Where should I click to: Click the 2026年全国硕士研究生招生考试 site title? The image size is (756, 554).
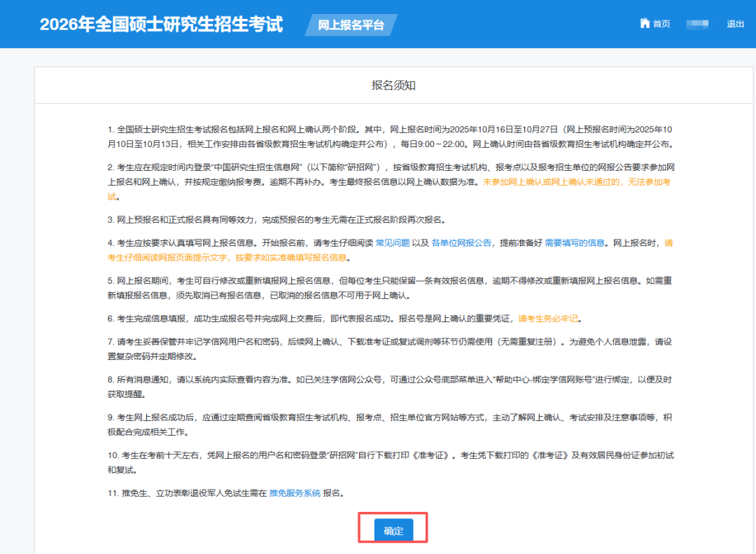(x=161, y=25)
